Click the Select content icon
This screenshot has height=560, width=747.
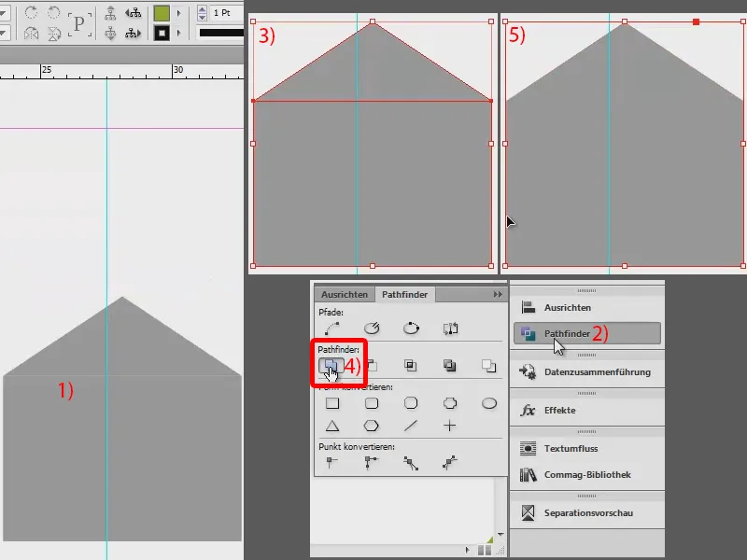[110, 34]
